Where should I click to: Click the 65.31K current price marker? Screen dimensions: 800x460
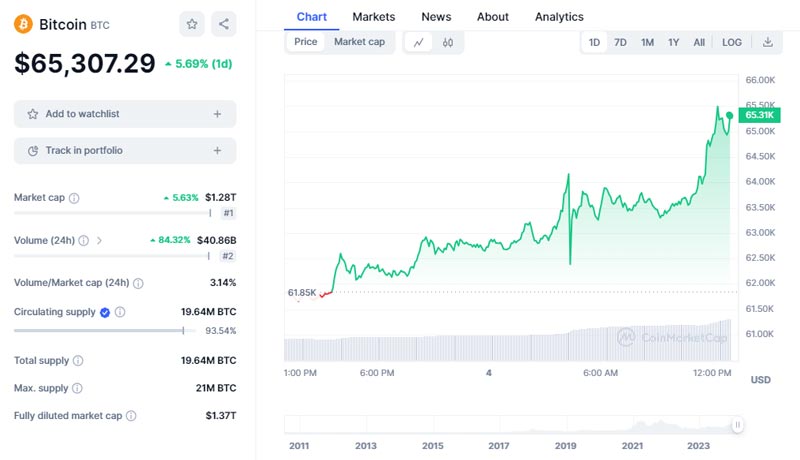[x=759, y=115]
